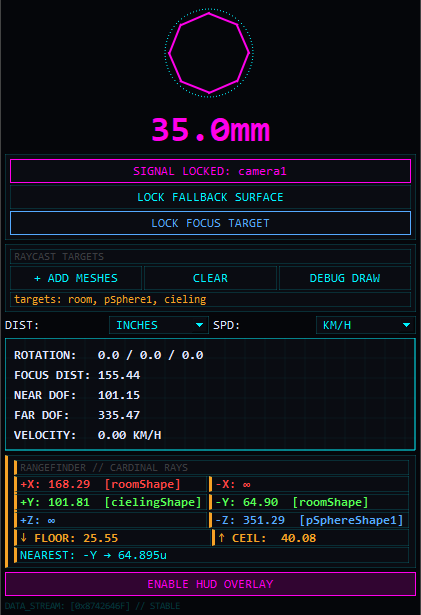
Task: Clear the raycast targets
Action: [x=210, y=278]
